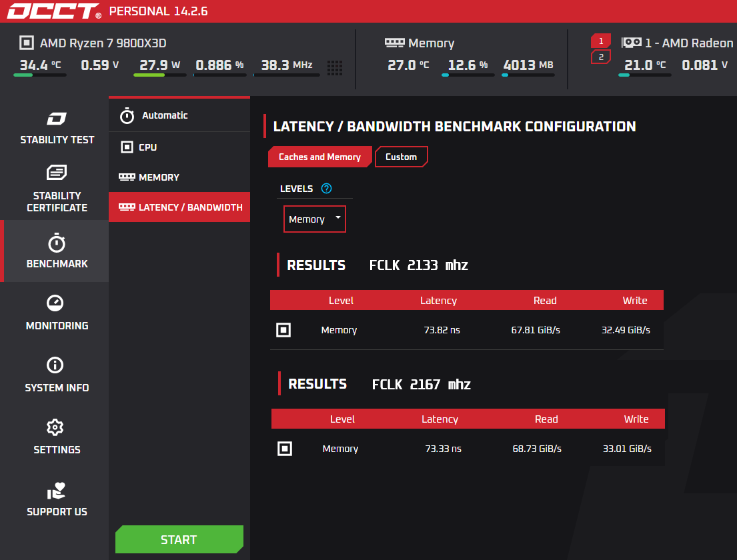Switch to Caches and Memory tab
Viewport: 737px width, 560px height.
tap(319, 157)
